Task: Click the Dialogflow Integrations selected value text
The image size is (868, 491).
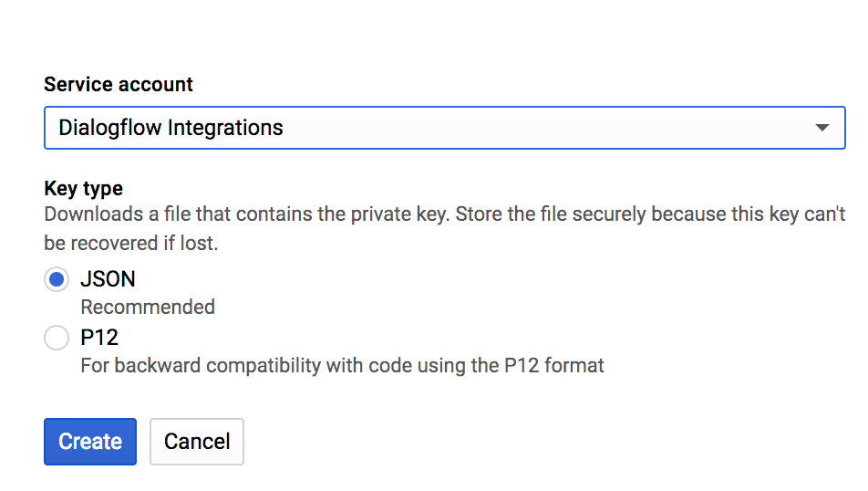Action: (x=171, y=128)
